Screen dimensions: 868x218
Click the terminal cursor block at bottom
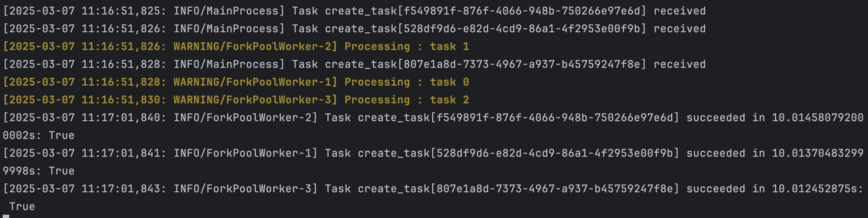click(6, 216)
